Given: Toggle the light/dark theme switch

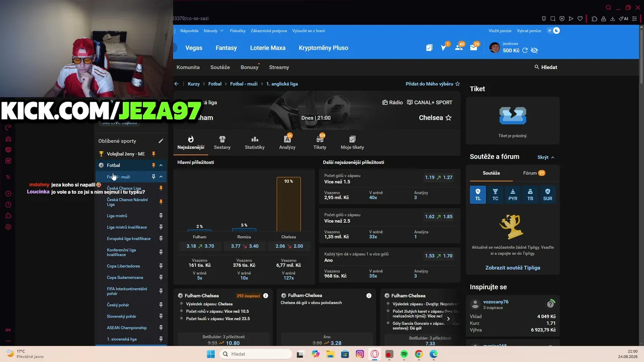Looking at the screenshot, I should click(554, 31).
